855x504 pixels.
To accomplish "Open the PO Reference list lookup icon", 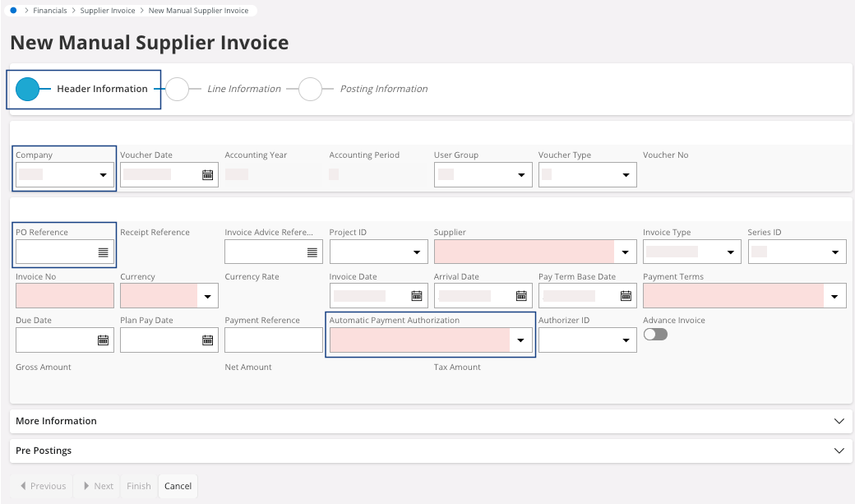I will point(103,252).
